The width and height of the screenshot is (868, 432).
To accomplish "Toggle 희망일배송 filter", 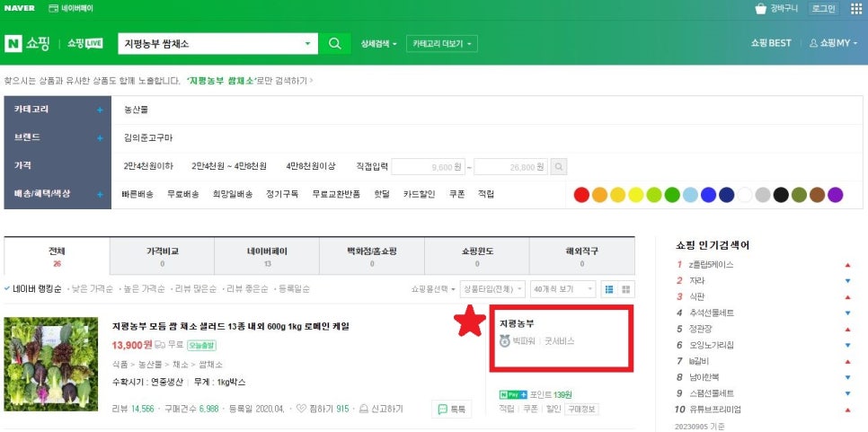I will [x=233, y=194].
